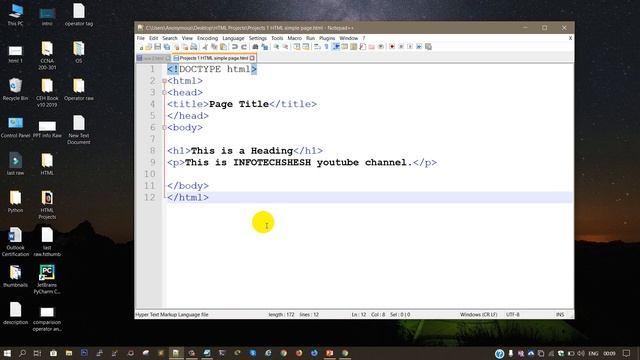The height and width of the screenshot is (360, 640).
Task: Click the Zoom In toolbar icon
Action: [276, 47]
